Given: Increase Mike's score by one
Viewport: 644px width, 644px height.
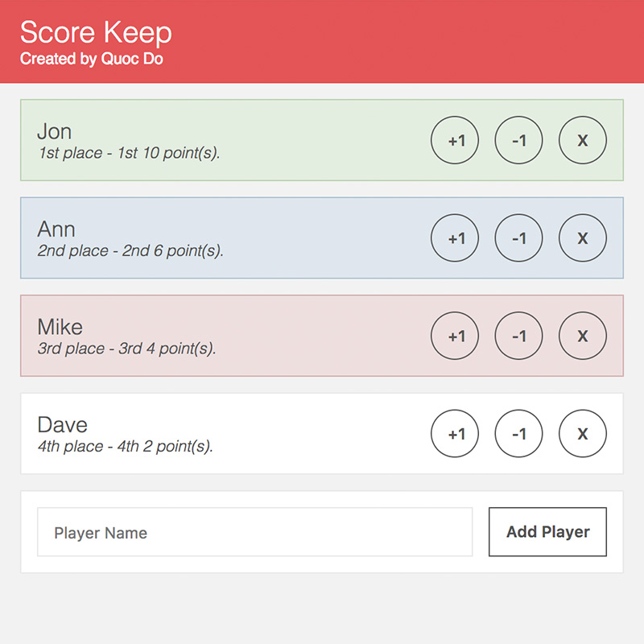Looking at the screenshot, I should 455,336.
